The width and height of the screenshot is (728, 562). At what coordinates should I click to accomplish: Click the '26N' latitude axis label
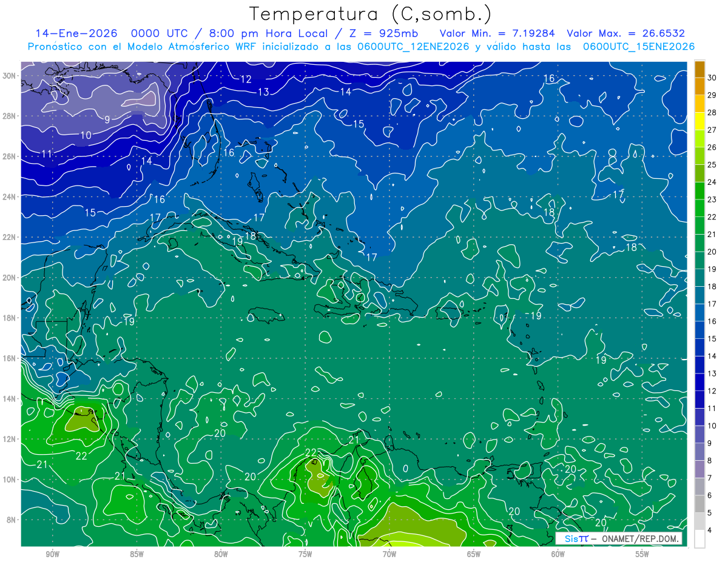coord(10,156)
